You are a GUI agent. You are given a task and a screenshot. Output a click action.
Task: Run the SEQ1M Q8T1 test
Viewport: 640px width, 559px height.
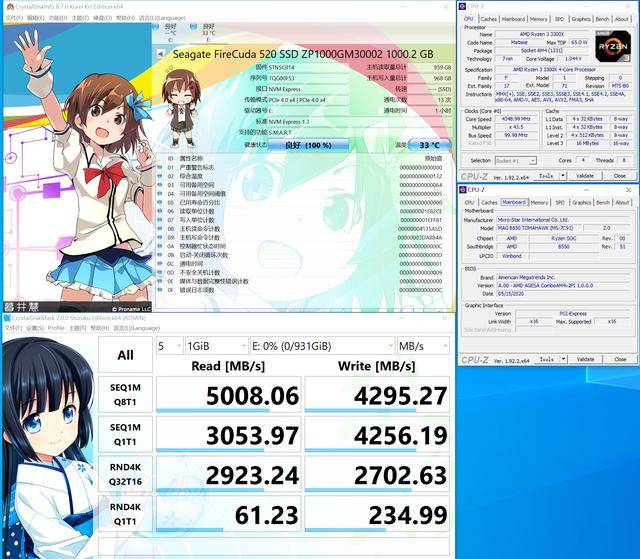pyautogui.click(x=125, y=395)
